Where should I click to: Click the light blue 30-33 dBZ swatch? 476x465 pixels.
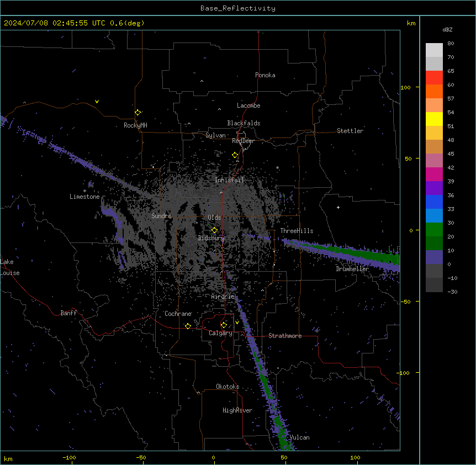click(x=434, y=216)
